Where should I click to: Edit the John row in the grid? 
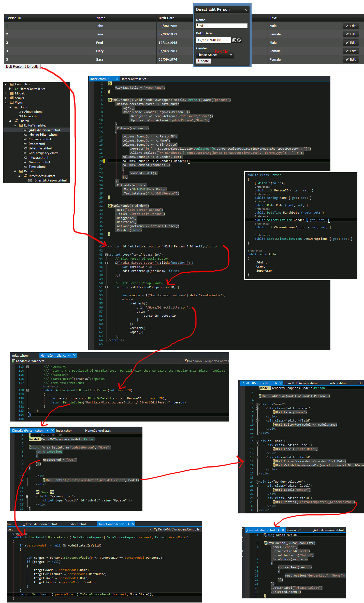click(x=351, y=26)
